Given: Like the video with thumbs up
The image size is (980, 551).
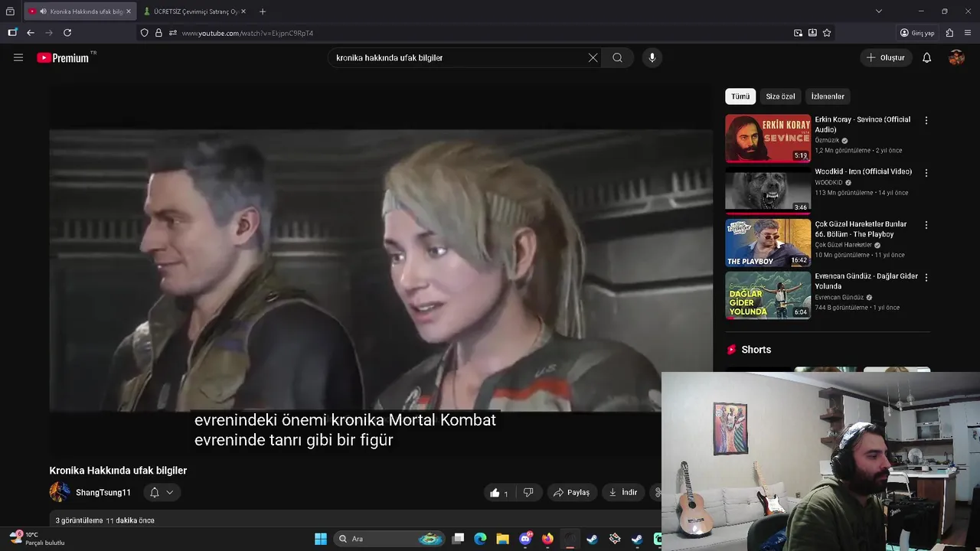Looking at the screenshot, I should [x=499, y=493].
